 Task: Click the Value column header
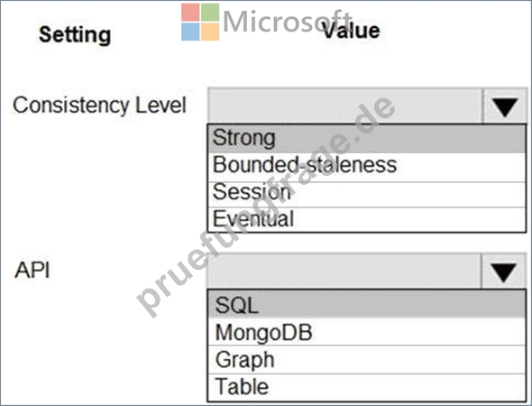tap(351, 31)
